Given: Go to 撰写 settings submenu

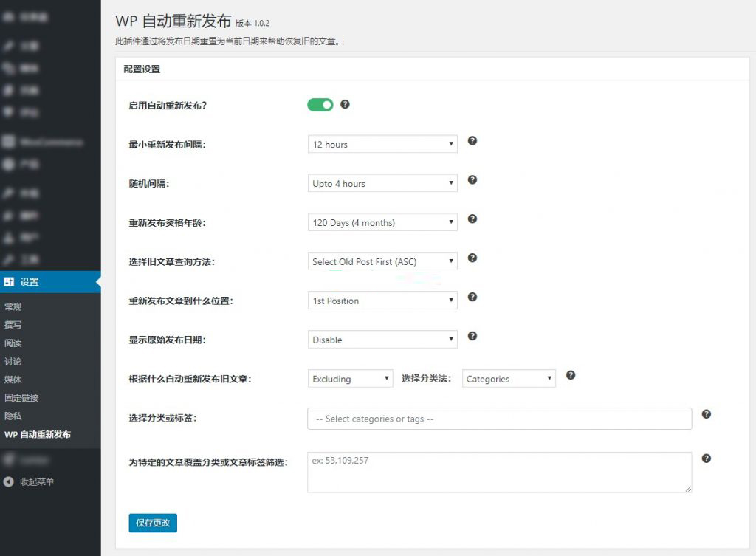Looking at the screenshot, I should tap(13, 325).
